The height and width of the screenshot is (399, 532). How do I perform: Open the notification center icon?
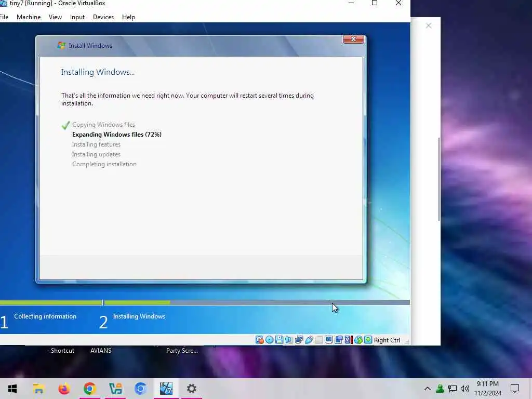(x=515, y=389)
